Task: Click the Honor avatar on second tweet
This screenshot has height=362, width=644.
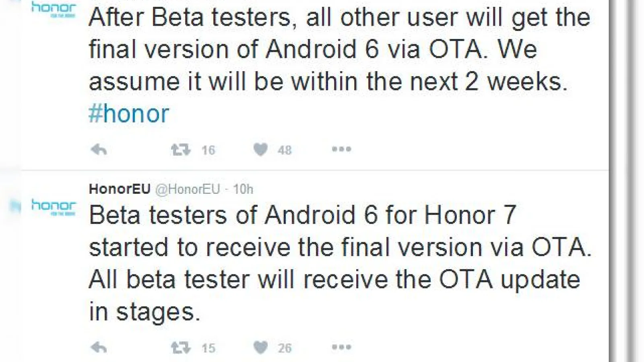Action: pyautogui.click(x=54, y=207)
